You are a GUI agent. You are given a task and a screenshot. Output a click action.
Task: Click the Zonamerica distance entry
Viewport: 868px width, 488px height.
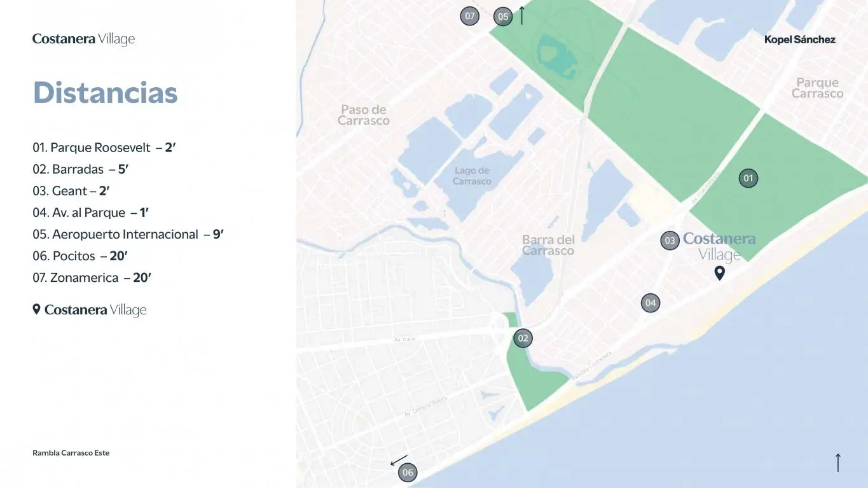(92, 277)
